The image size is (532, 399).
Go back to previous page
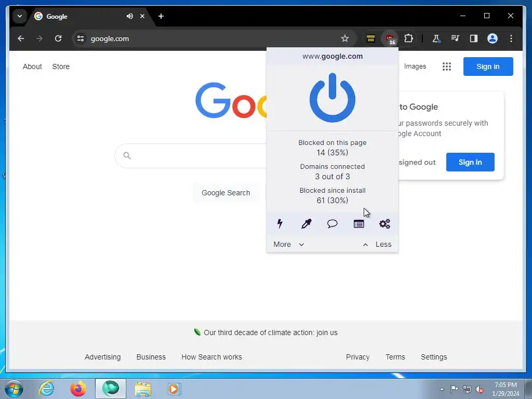point(21,38)
